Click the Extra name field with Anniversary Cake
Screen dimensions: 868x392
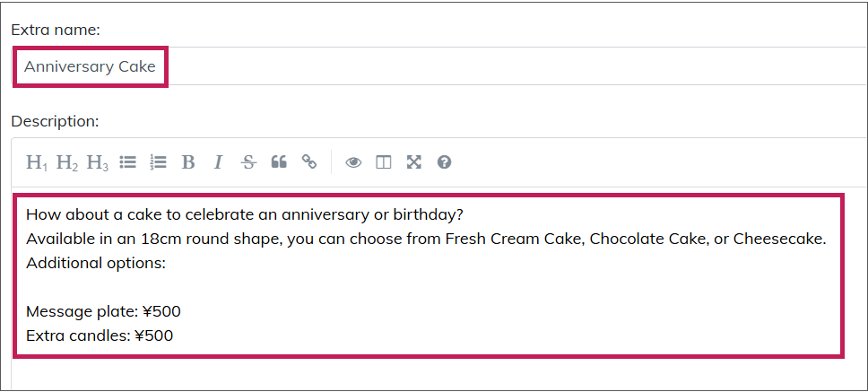[440, 66]
